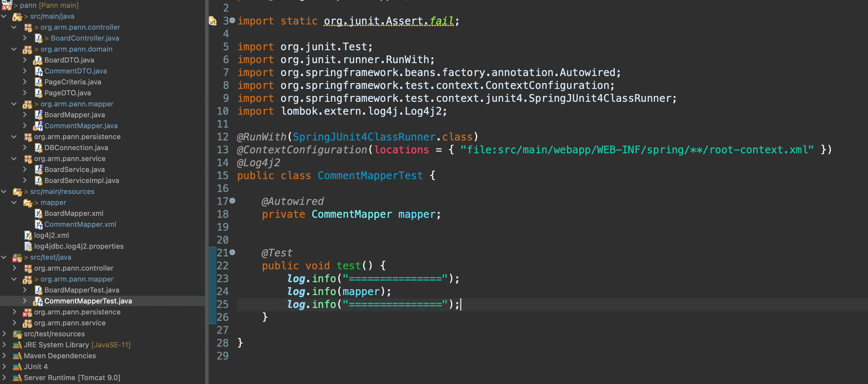Toggle the @Autowired folding marker on line 17
This screenshot has height=384, width=868.
click(x=232, y=201)
